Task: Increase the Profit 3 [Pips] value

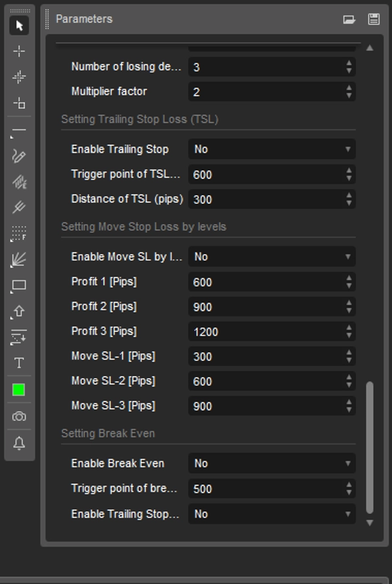Action: coord(349,327)
